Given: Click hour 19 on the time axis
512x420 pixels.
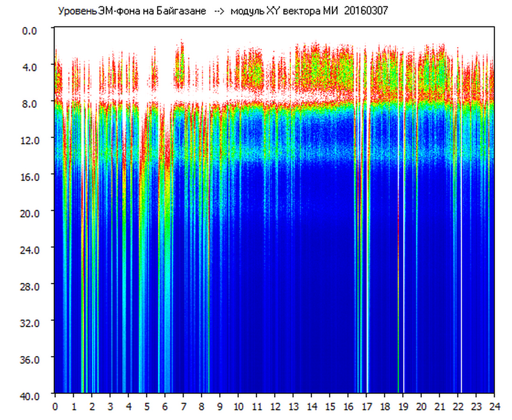Looking at the screenshot, I should click(403, 406).
